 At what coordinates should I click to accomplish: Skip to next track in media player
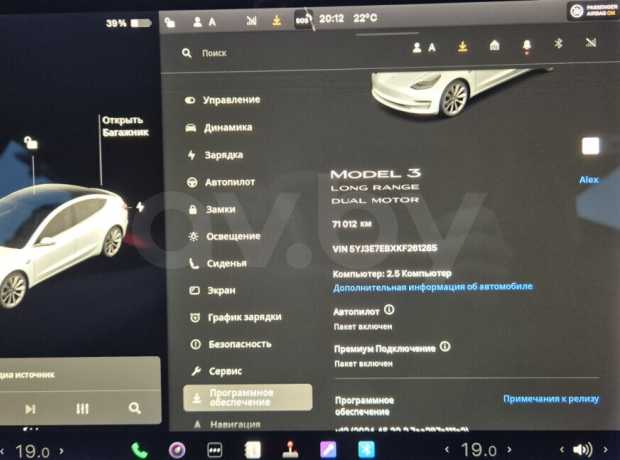pos(30,409)
